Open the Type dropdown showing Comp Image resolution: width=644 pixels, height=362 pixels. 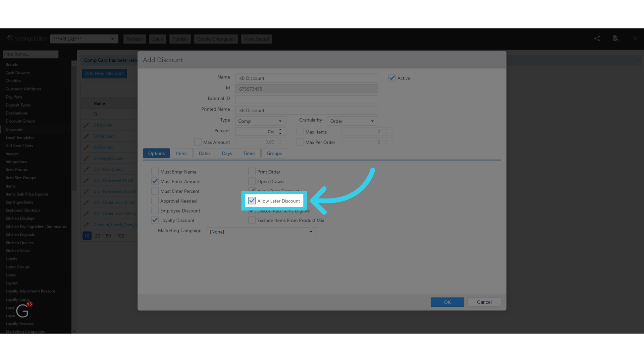(x=261, y=121)
